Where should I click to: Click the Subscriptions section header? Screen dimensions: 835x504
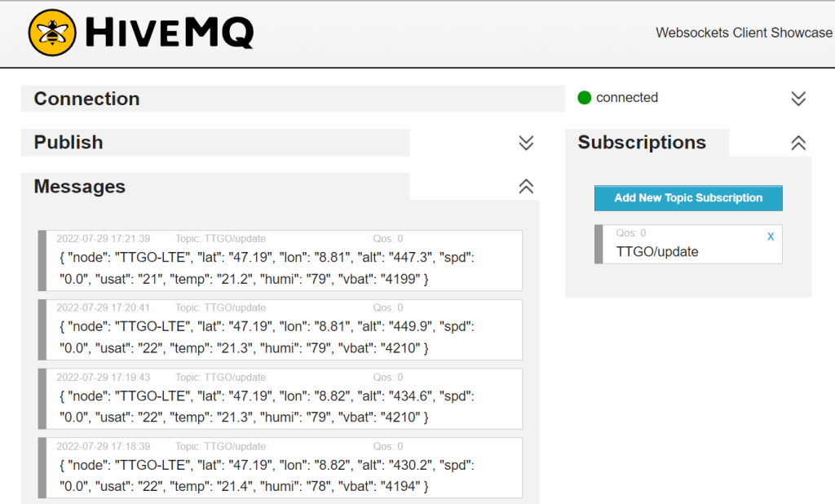642,143
